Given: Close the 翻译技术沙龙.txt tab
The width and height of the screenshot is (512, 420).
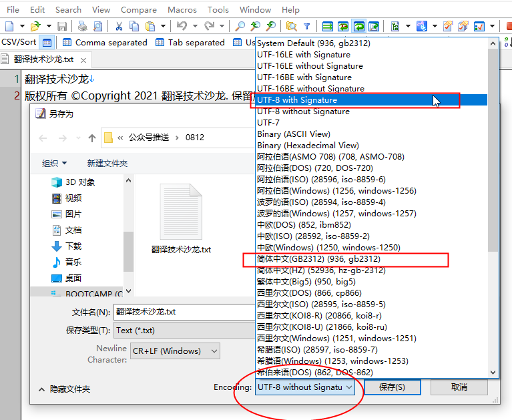Looking at the screenshot, I should pyautogui.click(x=83, y=60).
